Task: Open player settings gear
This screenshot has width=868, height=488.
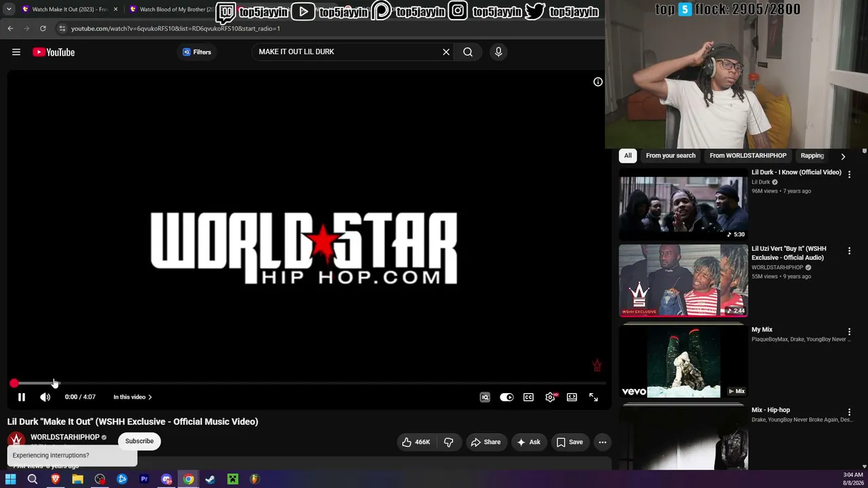Action: (x=550, y=397)
